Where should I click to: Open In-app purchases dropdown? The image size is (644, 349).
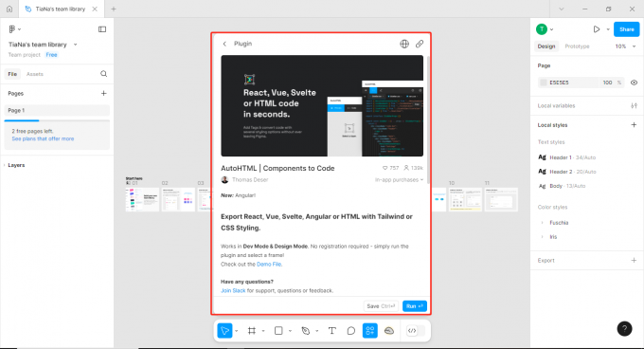tap(399, 179)
